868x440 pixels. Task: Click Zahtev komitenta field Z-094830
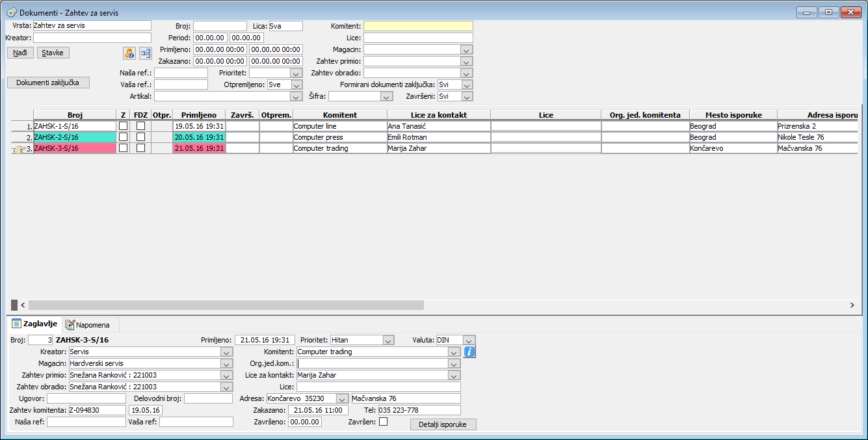(x=97, y=410)
